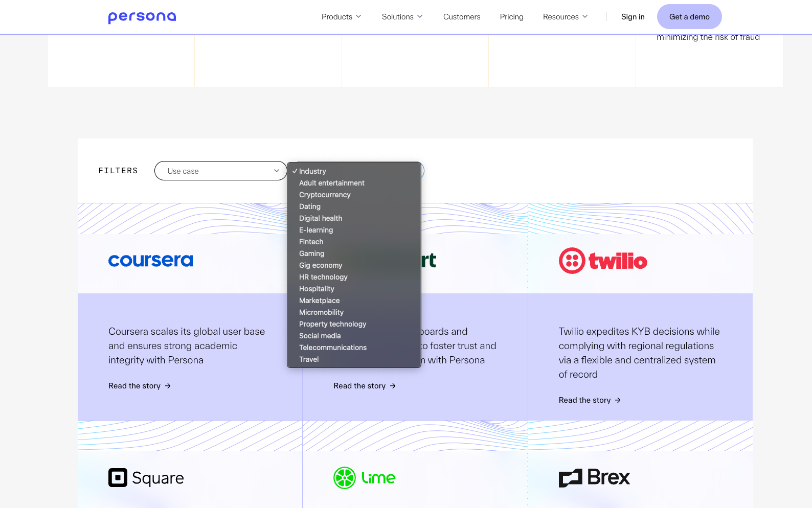The width and height of the screenshot is (812, 508).
Task: Select Social media industry
Action: [x=354, y=336]
